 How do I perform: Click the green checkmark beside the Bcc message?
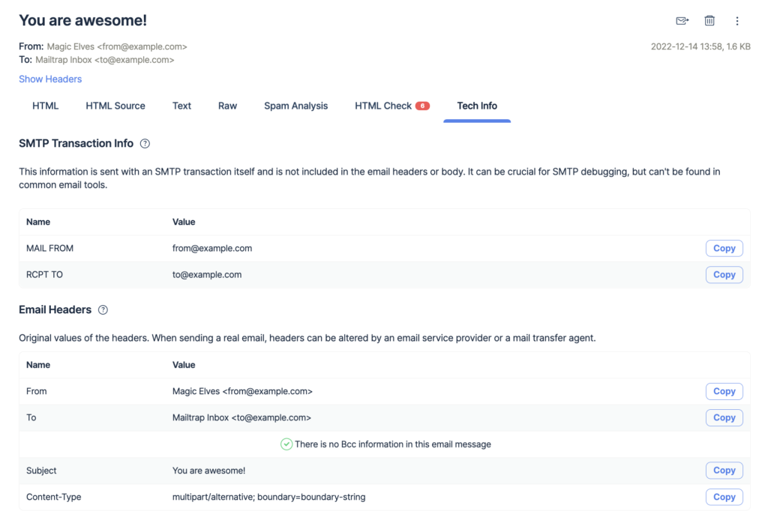pyautogui.click(x=286, y=444)
